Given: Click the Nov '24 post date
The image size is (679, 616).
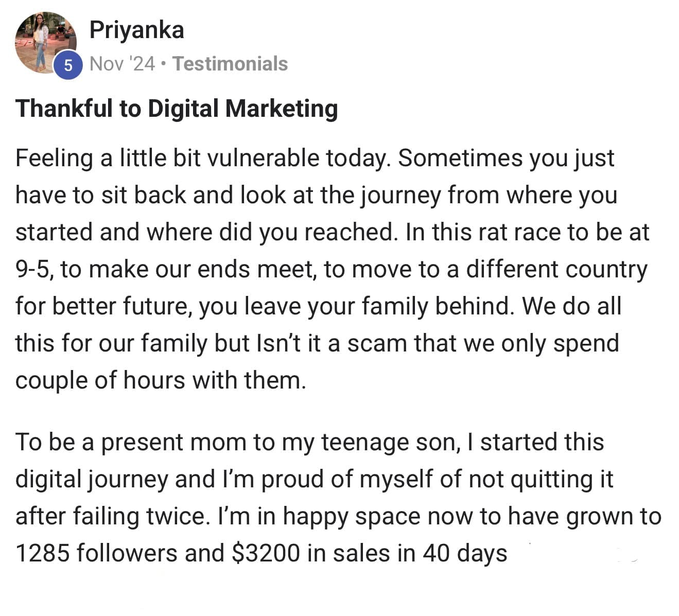Looking at the screenshot, I should coord(122,64).
